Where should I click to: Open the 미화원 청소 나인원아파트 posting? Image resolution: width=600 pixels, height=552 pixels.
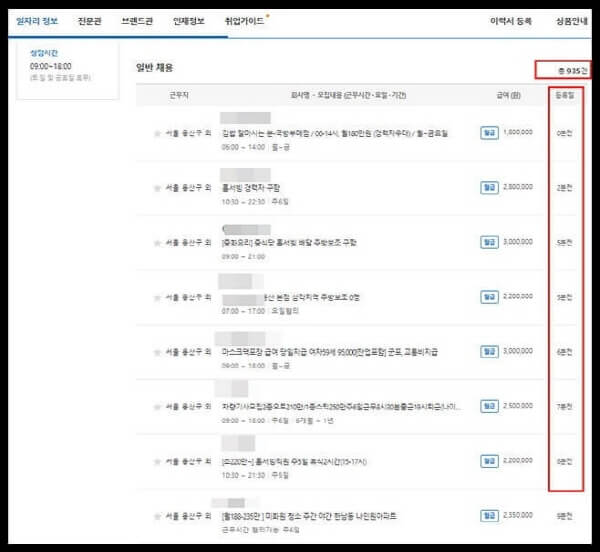point(309,516)
